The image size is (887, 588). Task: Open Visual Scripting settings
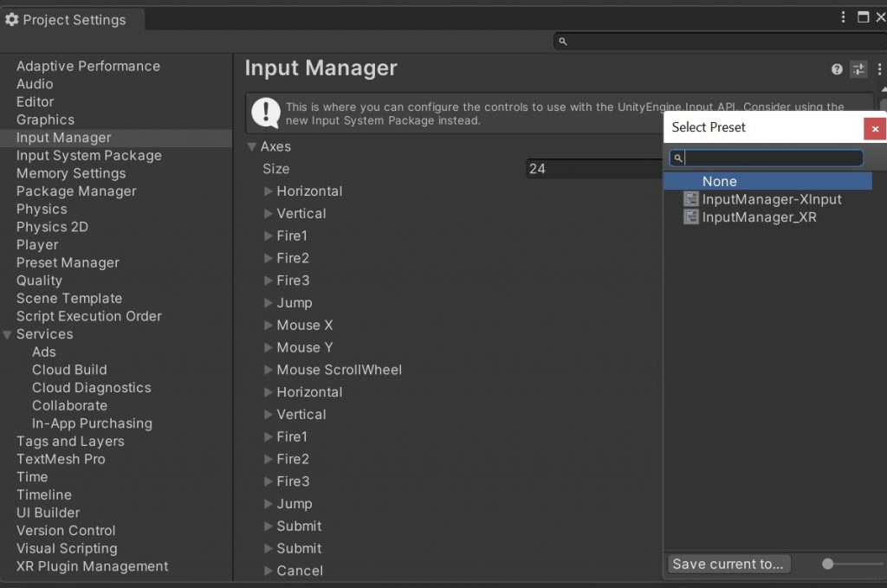tap(67, 548)
